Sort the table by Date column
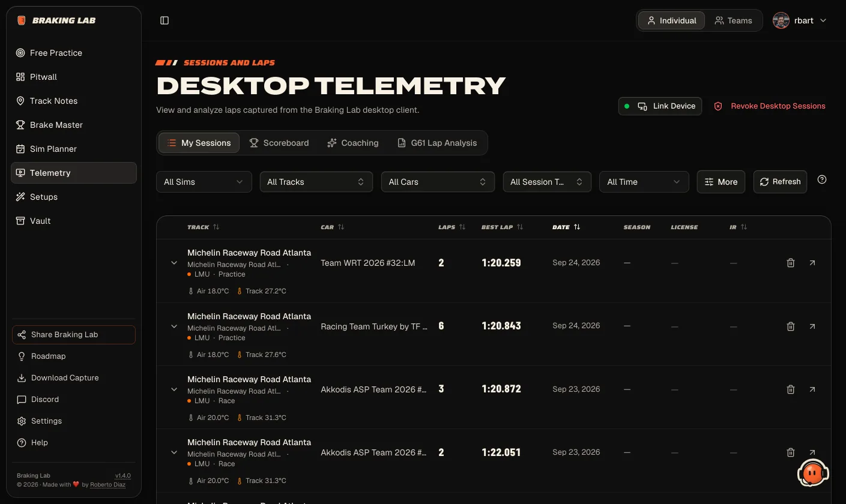Viewport: 846px width, 504px height. (567, 227)
